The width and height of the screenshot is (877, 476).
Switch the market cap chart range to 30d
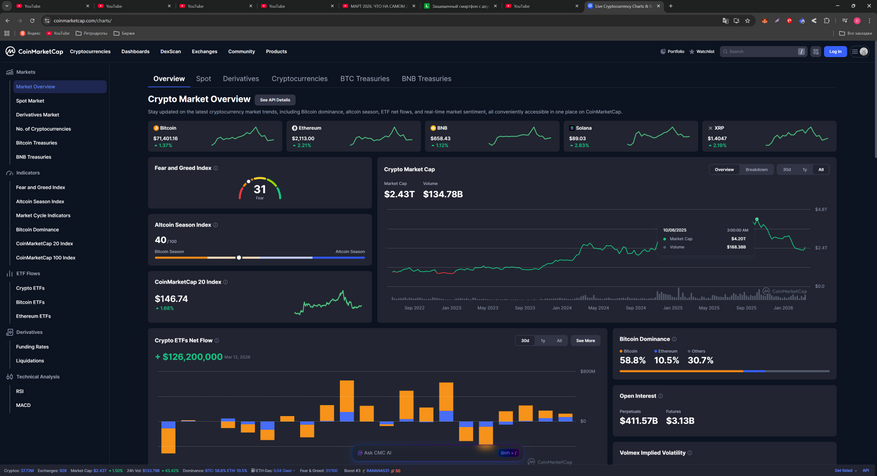click(787, 169)
